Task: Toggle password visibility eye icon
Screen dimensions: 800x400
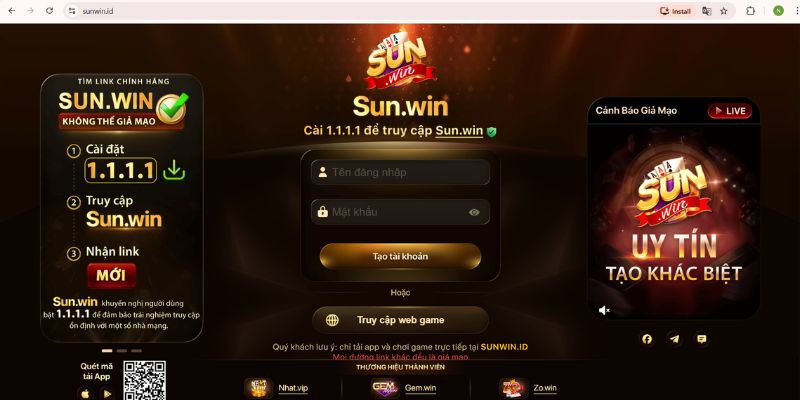Action: [x=474, y=212]
